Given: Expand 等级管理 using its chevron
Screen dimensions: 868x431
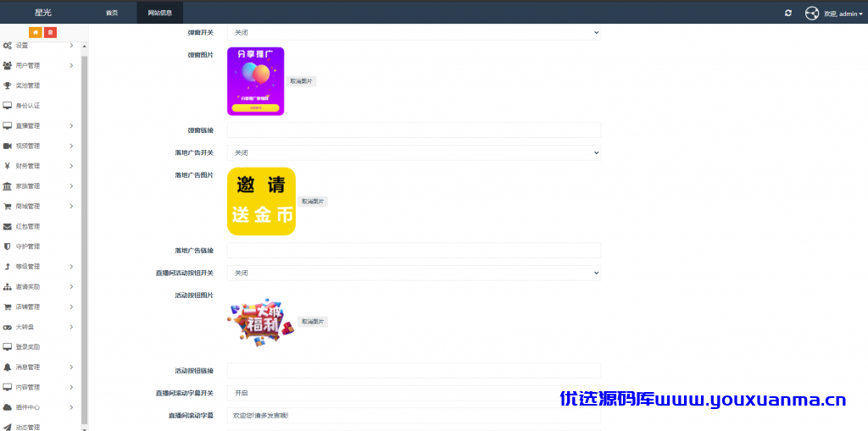Looking at the screenshot, I should click(71, 267).
